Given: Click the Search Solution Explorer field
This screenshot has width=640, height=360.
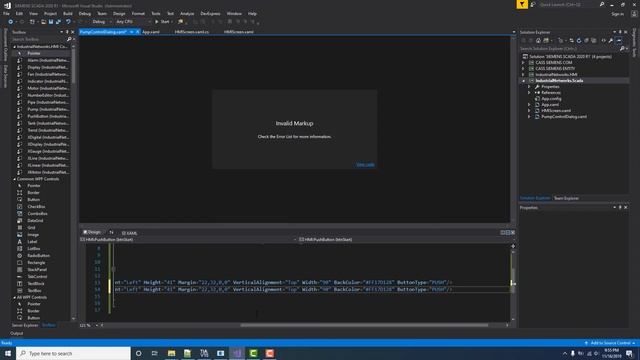Looking at the screenshot, I should coord(569,49).
